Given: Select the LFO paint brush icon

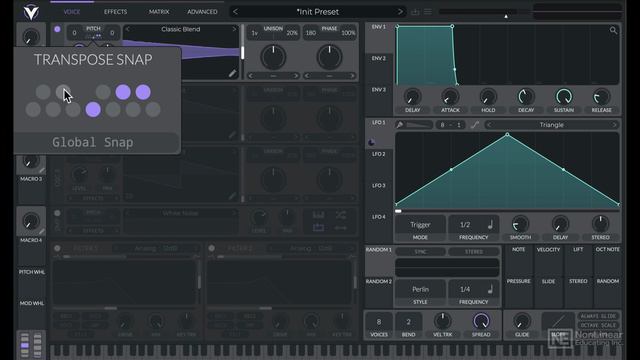Looking at the screenshot, I should [x=400, y=125].
